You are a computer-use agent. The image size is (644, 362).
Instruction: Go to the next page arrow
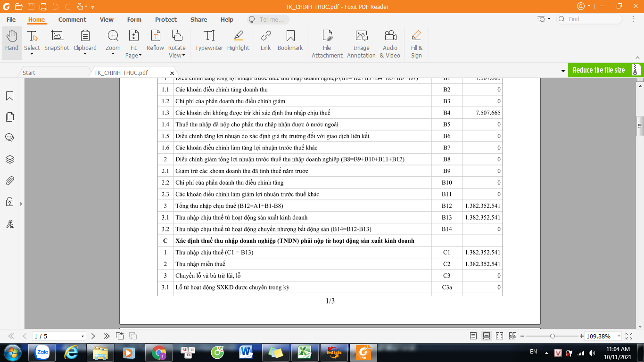93,336
